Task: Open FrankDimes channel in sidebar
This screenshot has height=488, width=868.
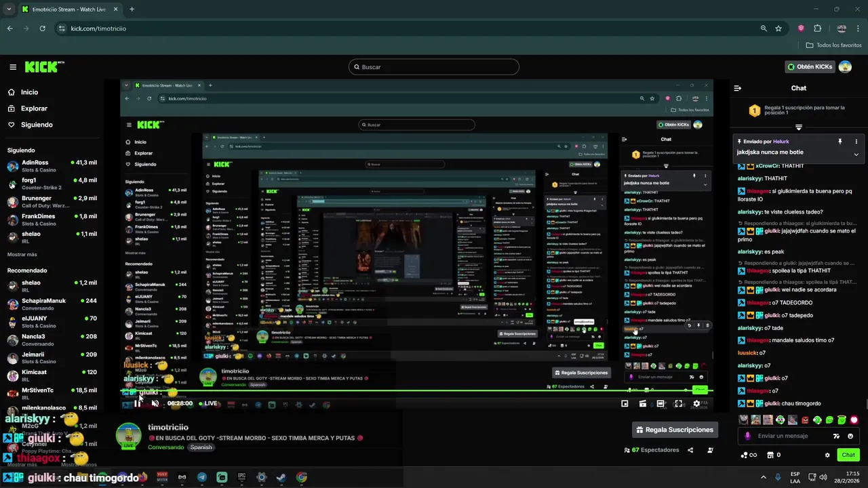Action: tap(51, 219)
